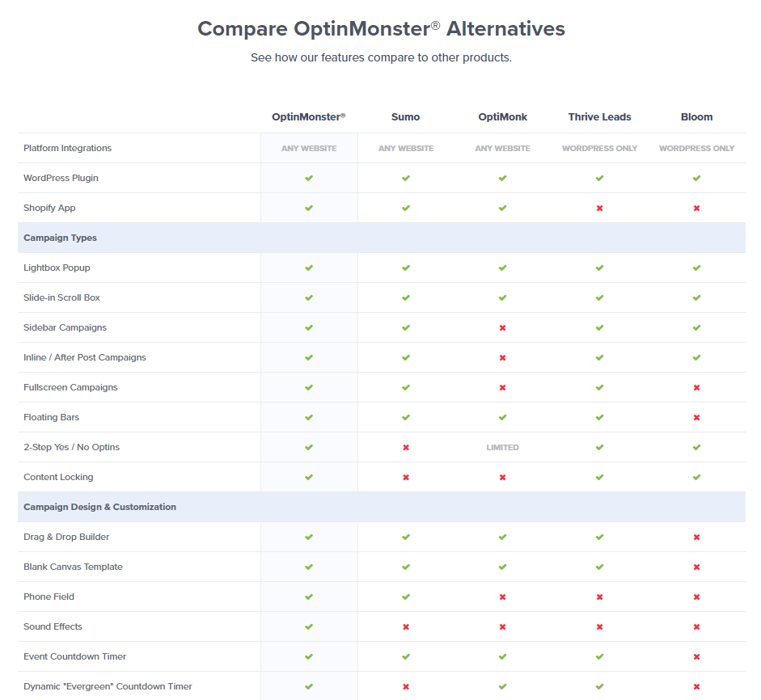The height and width of the screenshot is (700, 761).
Task: Click OptinMonster's check mark for Shopify App
Action: [x=309, y=208]
